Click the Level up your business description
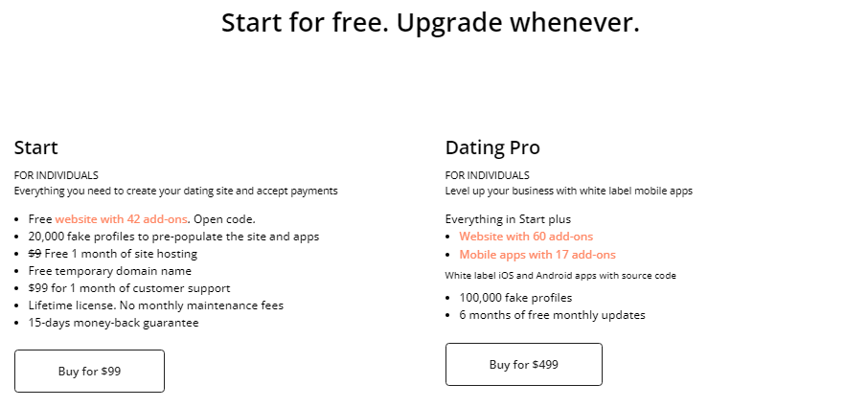 pos(569,191)
